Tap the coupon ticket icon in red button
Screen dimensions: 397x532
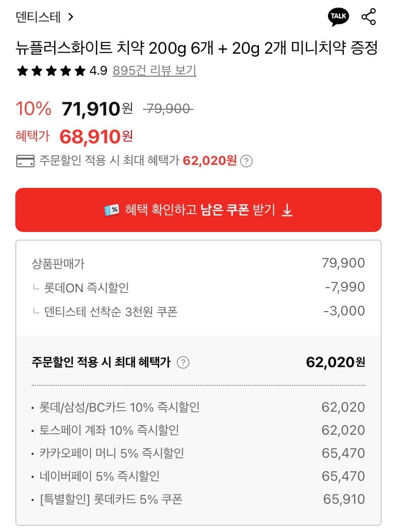111,210
